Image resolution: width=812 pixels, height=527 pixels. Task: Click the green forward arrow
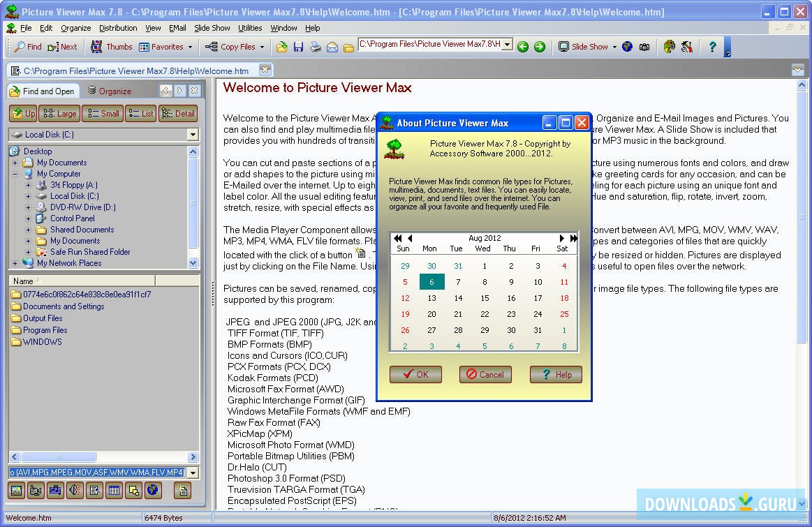coord(540,47)
